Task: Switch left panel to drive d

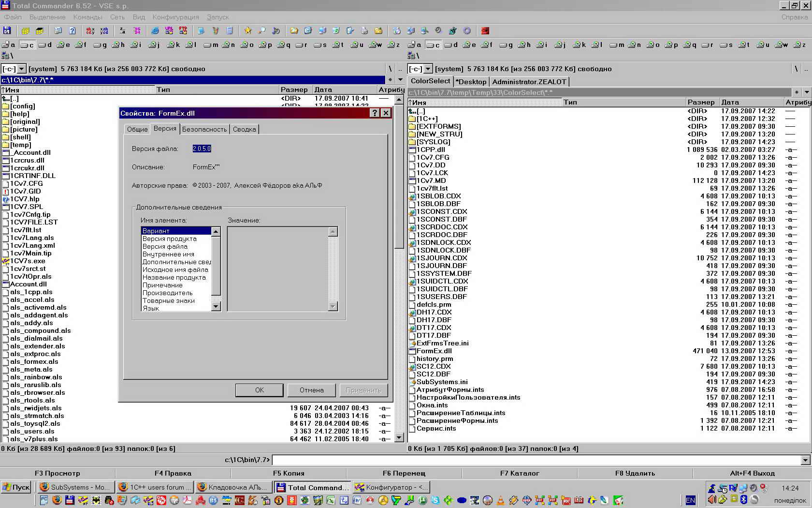Action: click(x=45, y=45)
